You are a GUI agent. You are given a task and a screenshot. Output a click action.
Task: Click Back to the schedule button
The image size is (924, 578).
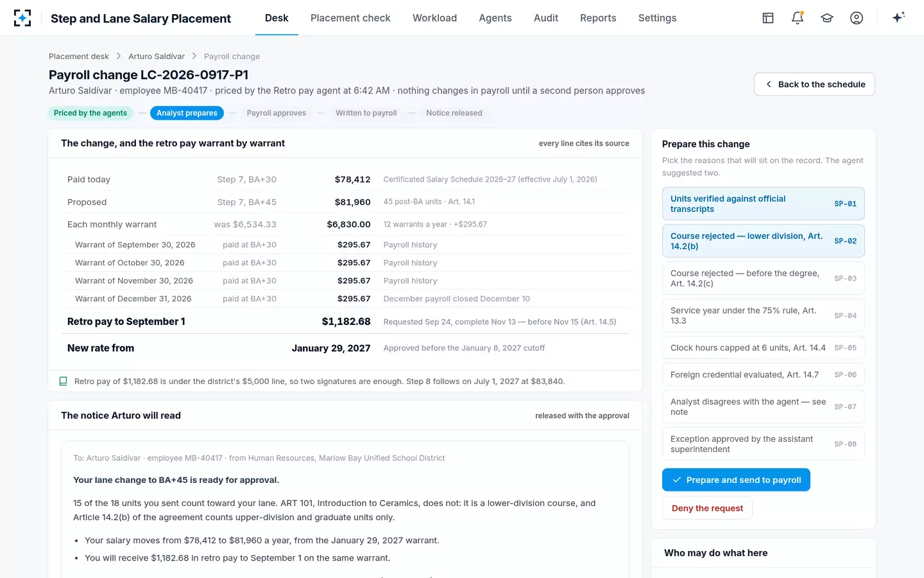[x=814, y=84]
